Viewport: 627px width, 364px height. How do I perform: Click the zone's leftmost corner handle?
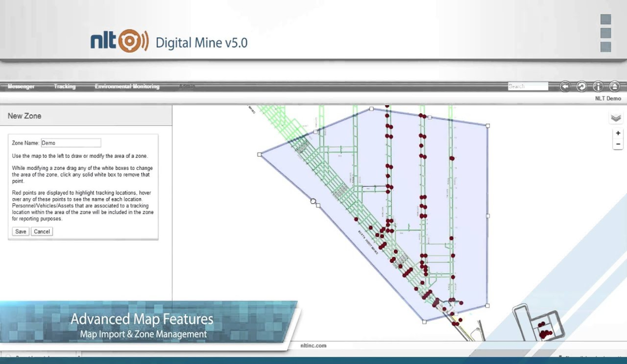259,154
